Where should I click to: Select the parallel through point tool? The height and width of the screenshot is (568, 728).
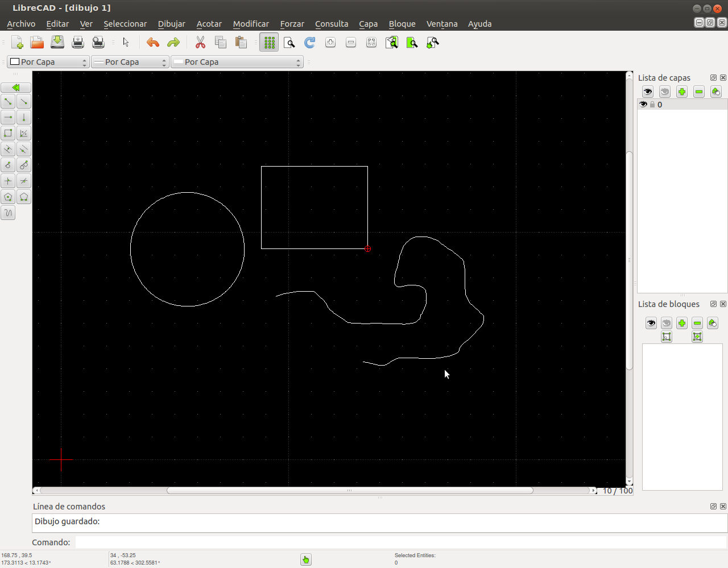(x=24, y=149)
